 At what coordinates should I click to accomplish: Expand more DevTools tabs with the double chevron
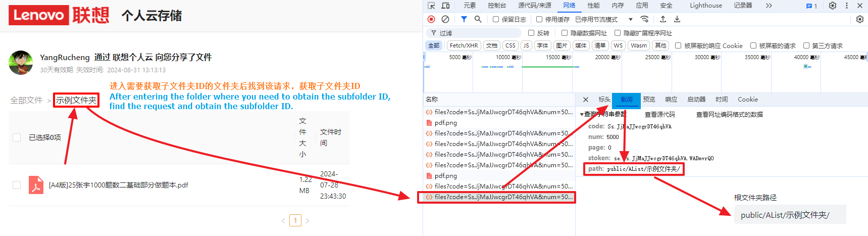coord(769,6)
